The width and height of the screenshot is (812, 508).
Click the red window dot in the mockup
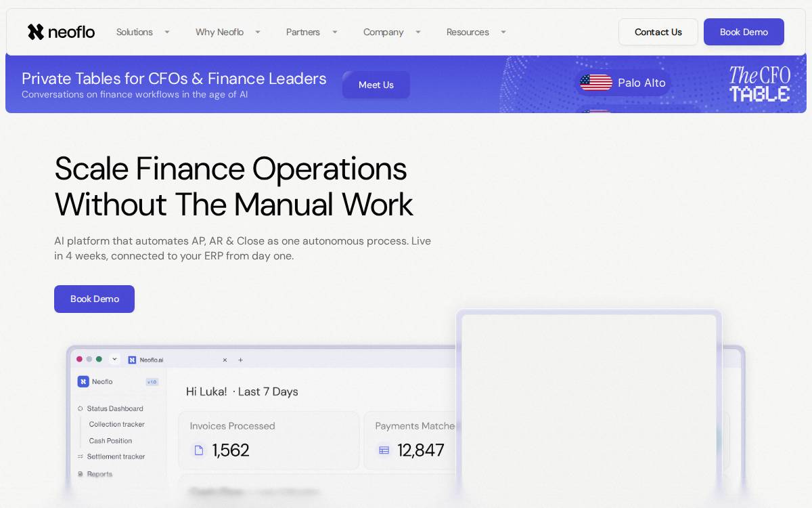[x=79, y=359]
